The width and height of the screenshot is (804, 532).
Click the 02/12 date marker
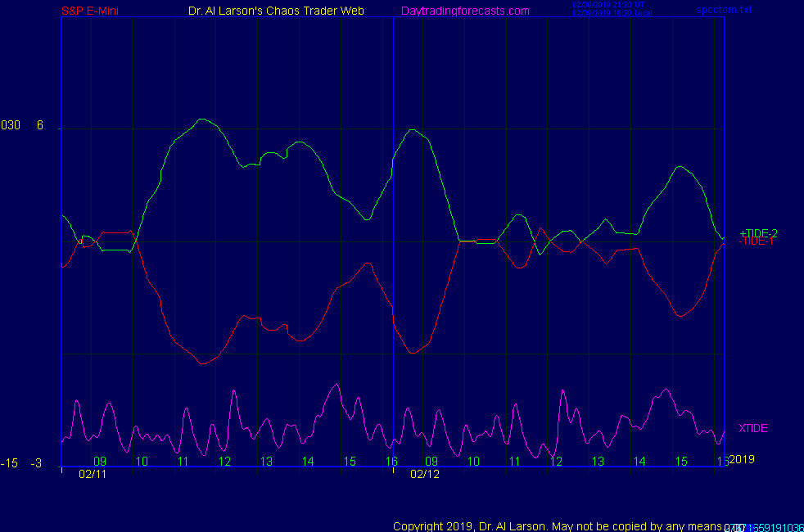[425, 474]
